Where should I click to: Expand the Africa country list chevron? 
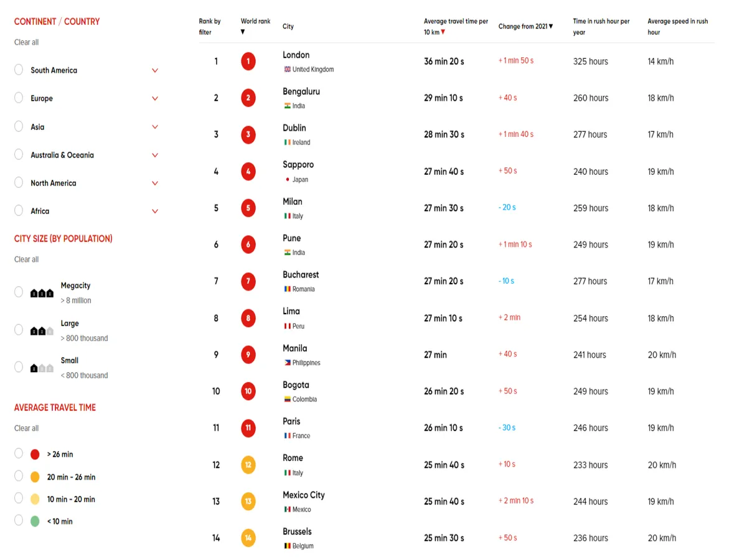click(x=155, y=211)
